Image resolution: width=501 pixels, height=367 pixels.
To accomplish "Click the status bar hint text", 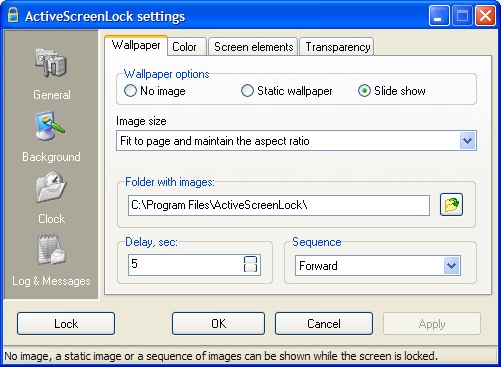I will point(221,356).
